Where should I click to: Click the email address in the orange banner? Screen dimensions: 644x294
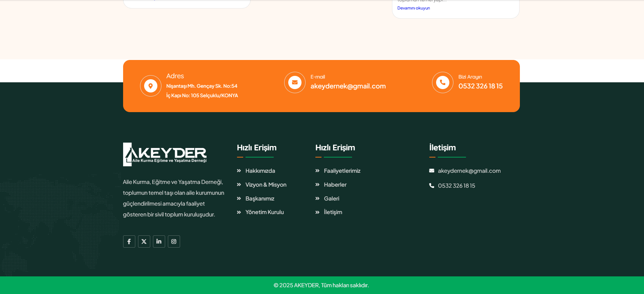[x=348, y=86]
